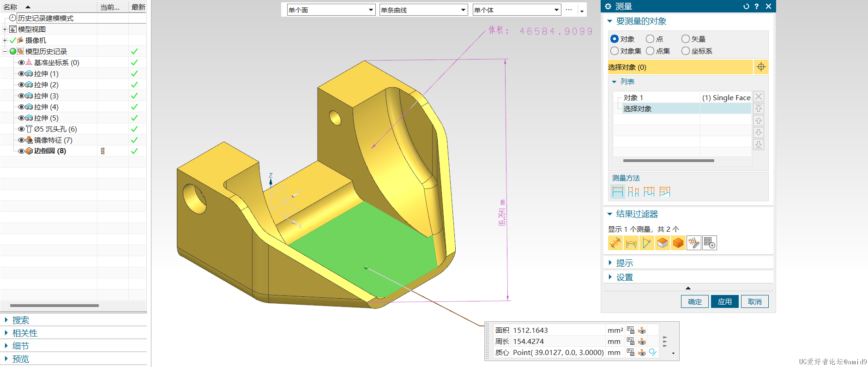Remove object with the list X button
The image size is (868, 367).
tap(759, 96)
